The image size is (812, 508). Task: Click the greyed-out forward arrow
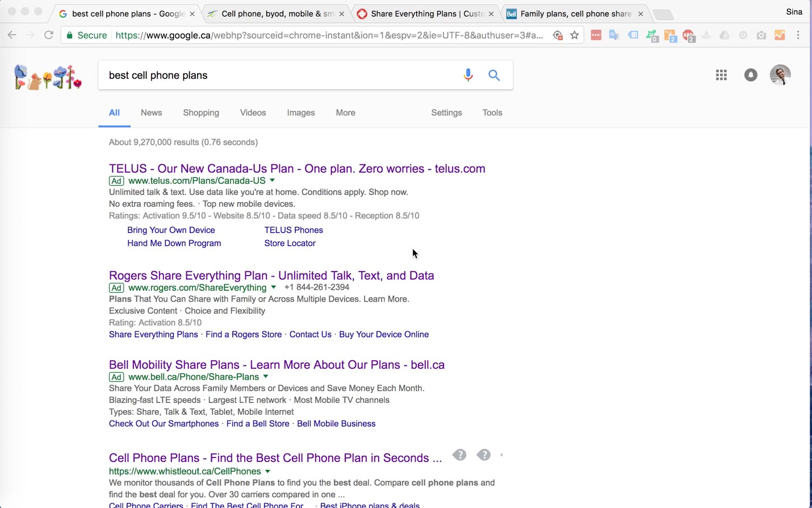30,35
